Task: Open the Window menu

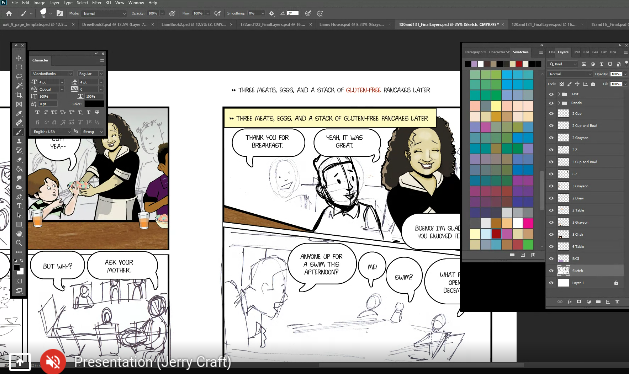Action: click(136, 2)
